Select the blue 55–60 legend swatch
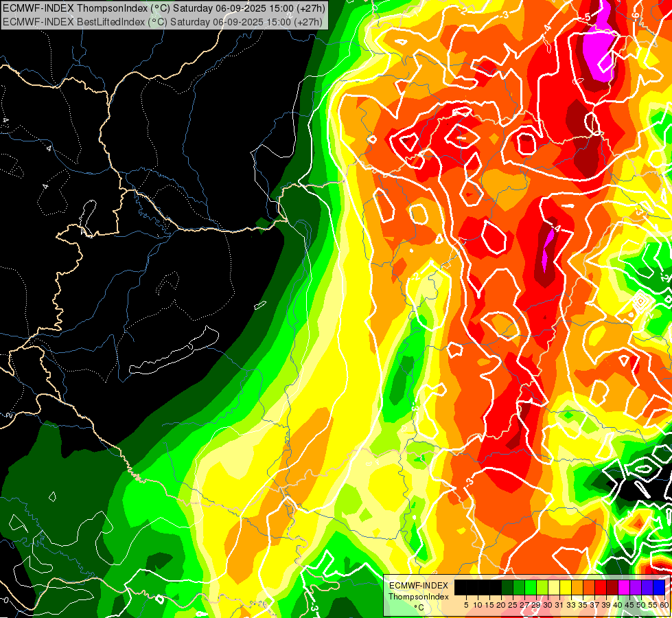This screenshot has width=672, height=618. 659,587
